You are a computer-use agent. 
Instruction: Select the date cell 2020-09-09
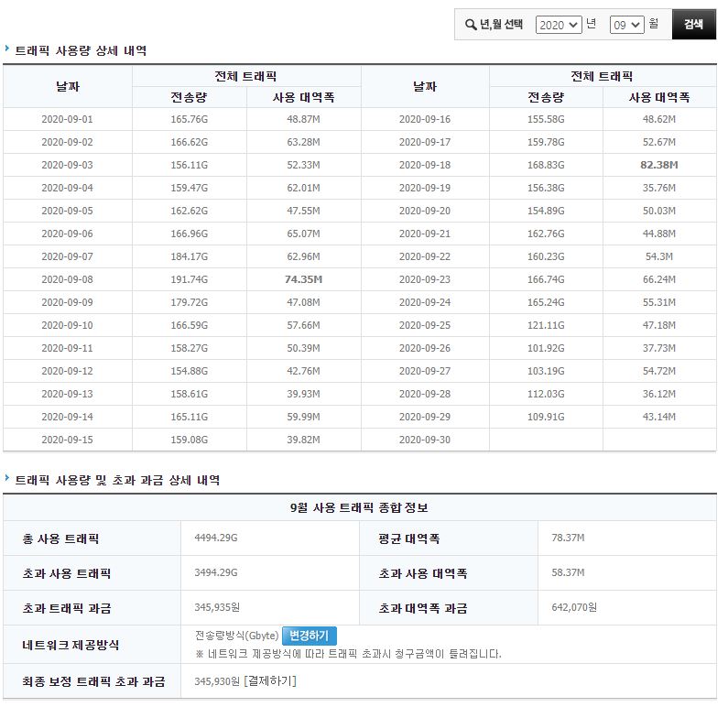click(x=68, y=302)
